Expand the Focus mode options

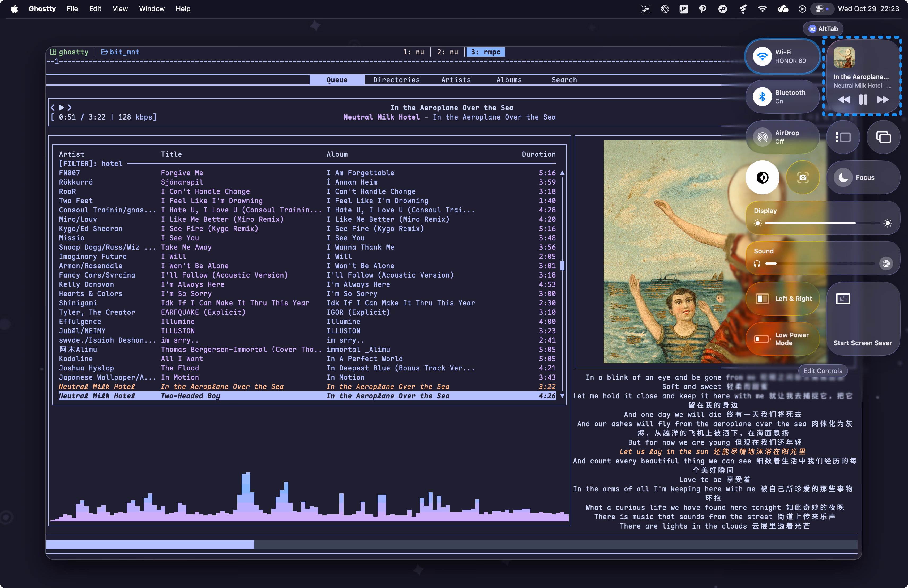[x=863, y=177]
